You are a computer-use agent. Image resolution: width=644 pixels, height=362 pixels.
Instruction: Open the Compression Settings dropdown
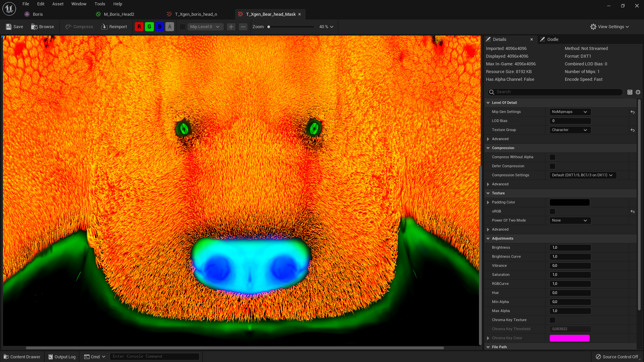pyautogui.click(x=581, y=175)
